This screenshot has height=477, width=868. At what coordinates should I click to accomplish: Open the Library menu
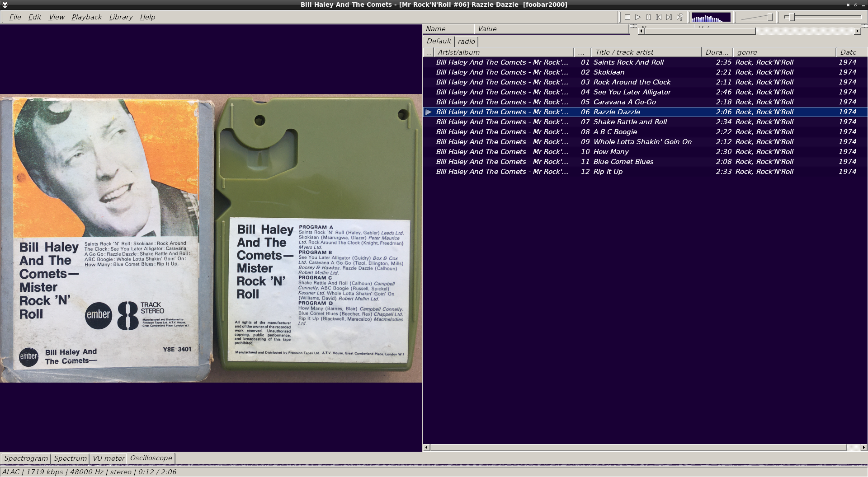121,17
